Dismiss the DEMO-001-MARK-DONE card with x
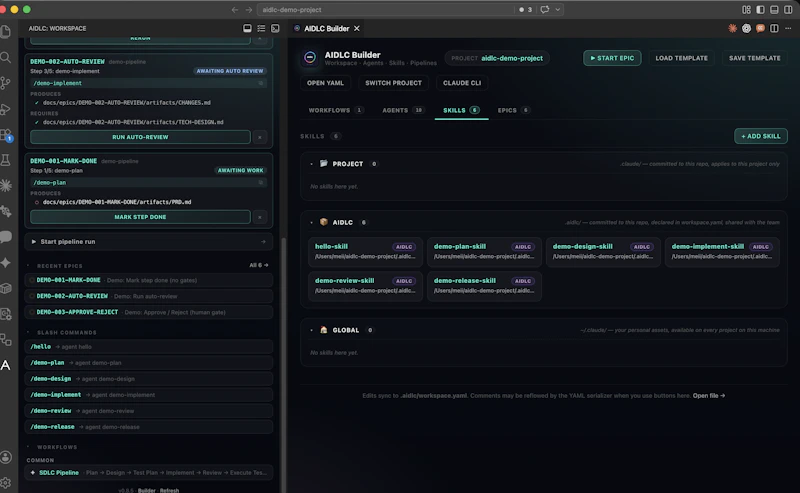 tap(260, 217)
